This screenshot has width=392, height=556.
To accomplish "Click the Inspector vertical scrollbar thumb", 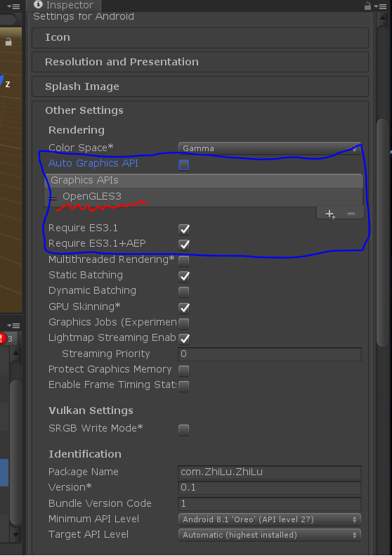I will click(x=382, y=233).
